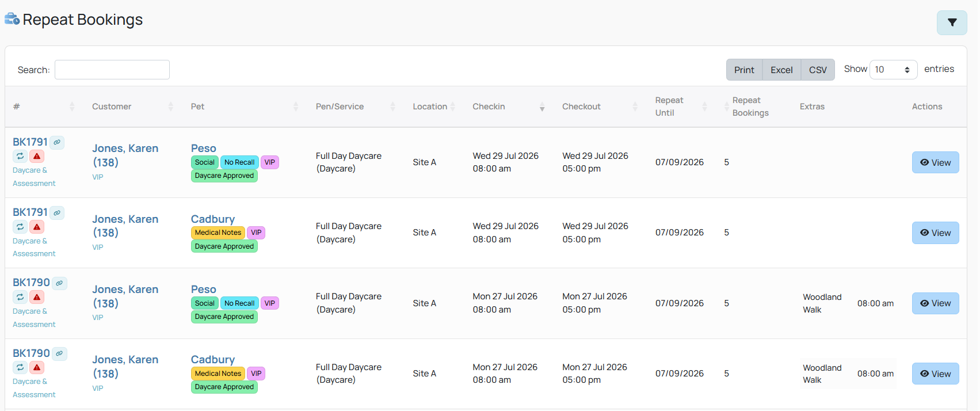View BK1791 booking for Peso

pyautogui.click(x=935, y=162)
